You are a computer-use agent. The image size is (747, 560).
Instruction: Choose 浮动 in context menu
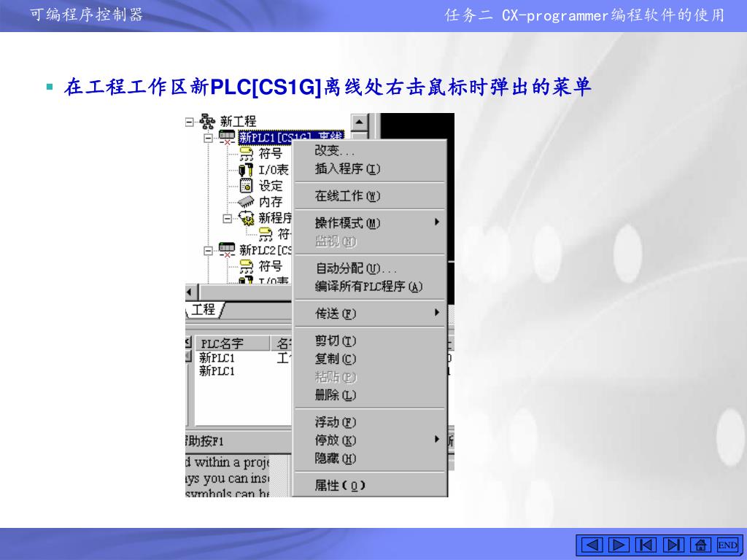(x=370, y=422)
